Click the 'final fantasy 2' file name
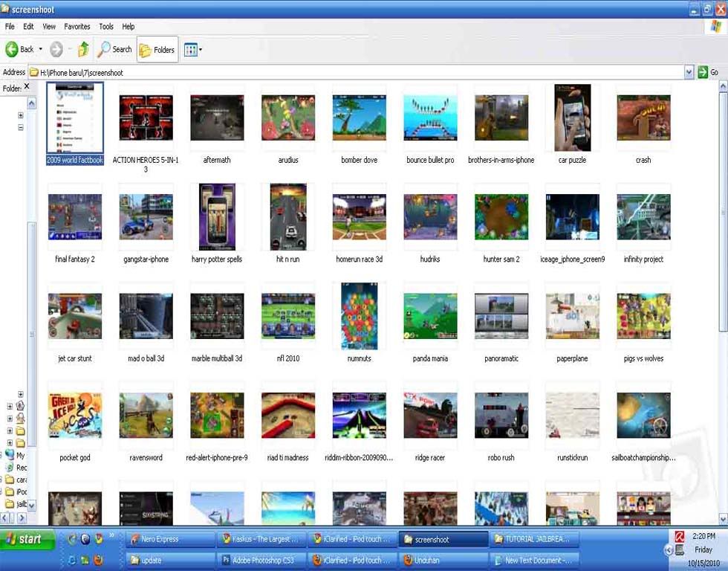The width and height of the screenshot is (728, 571). point(75,259)
